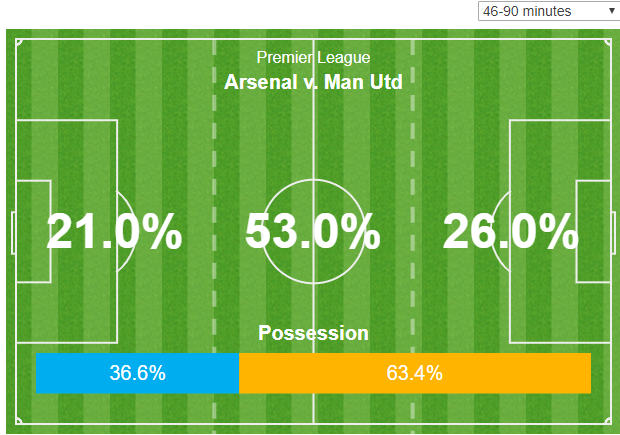
Task: Open the 46-90 minutes time range dropdown
Action: tap(549, 11)
